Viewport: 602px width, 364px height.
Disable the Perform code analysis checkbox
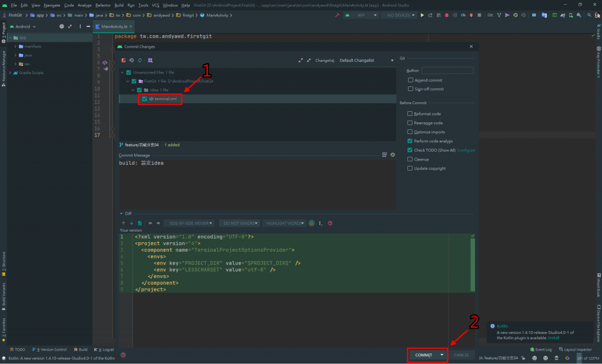[410, 141]
